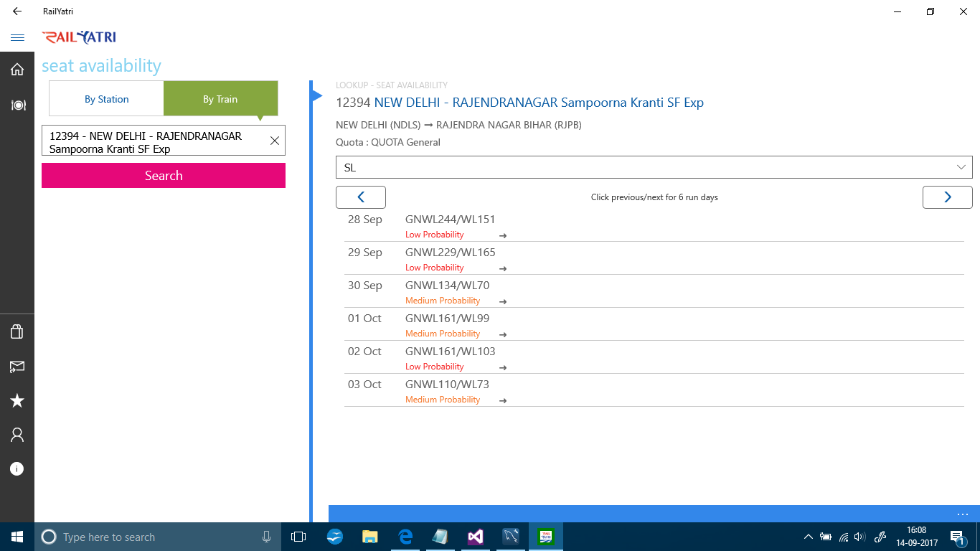
Task: Open the more options ellipsis in bottom bar
Action: click(x=963, y=514)
